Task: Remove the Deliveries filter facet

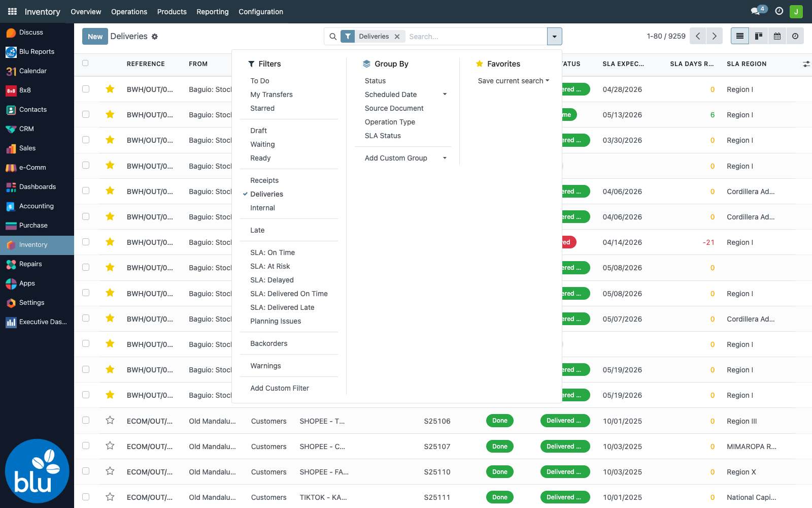Action: 397,37
